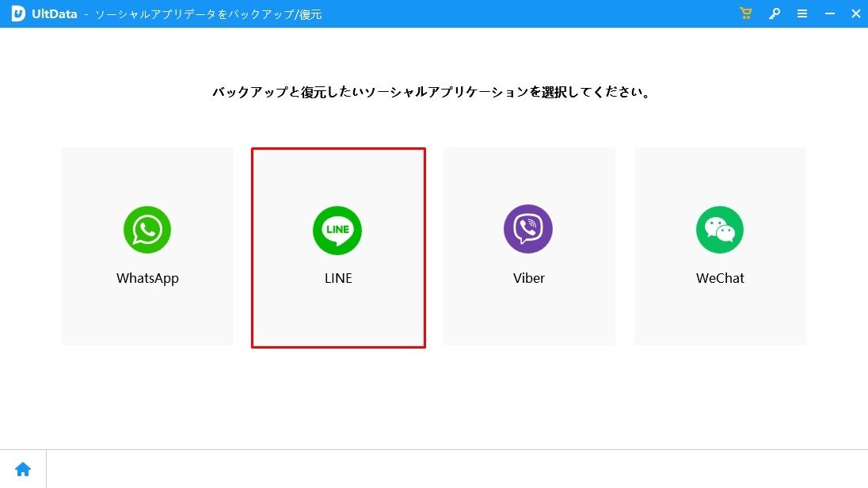Select the WeChat app icon

[720, 230]
